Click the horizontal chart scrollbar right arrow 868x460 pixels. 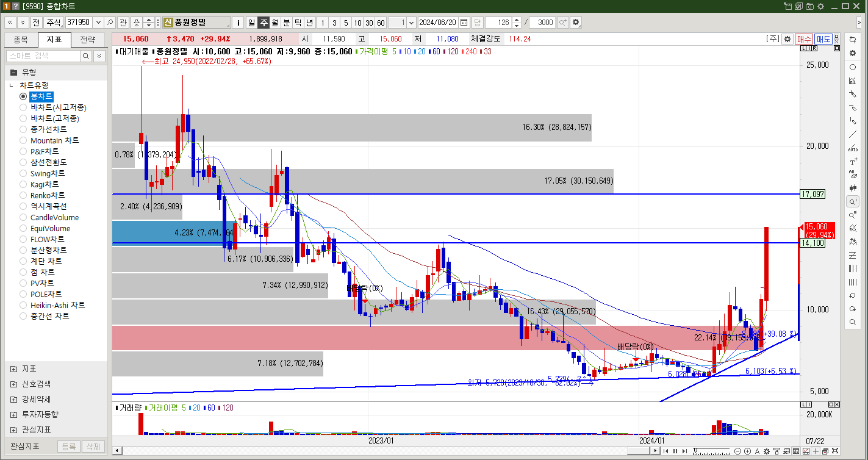click(655, 451)
